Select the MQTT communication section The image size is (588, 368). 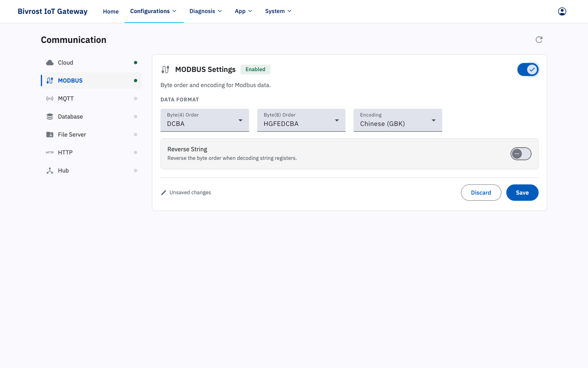point(91,99)
